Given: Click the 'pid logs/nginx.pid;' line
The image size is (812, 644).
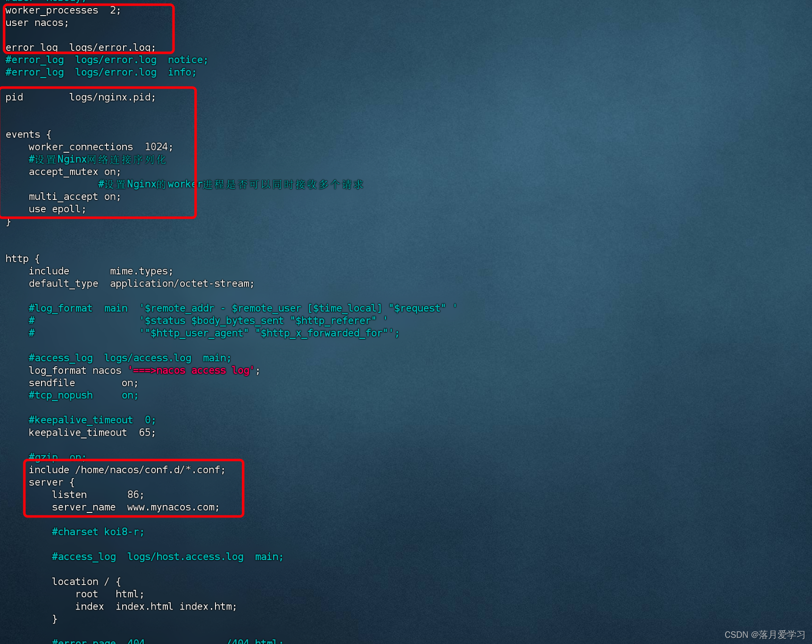Looking at the screenshot, I should click(x=80, y=97).
